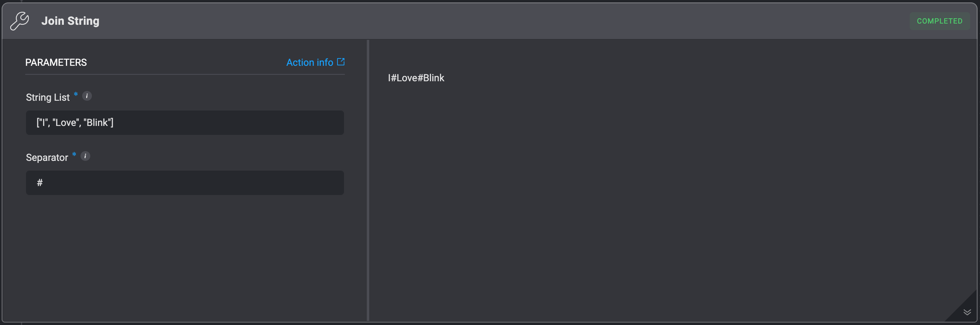Click the external link icon next to Action info
The height and width of the screenshot is (325, 980).
click(x=341, y=62)
